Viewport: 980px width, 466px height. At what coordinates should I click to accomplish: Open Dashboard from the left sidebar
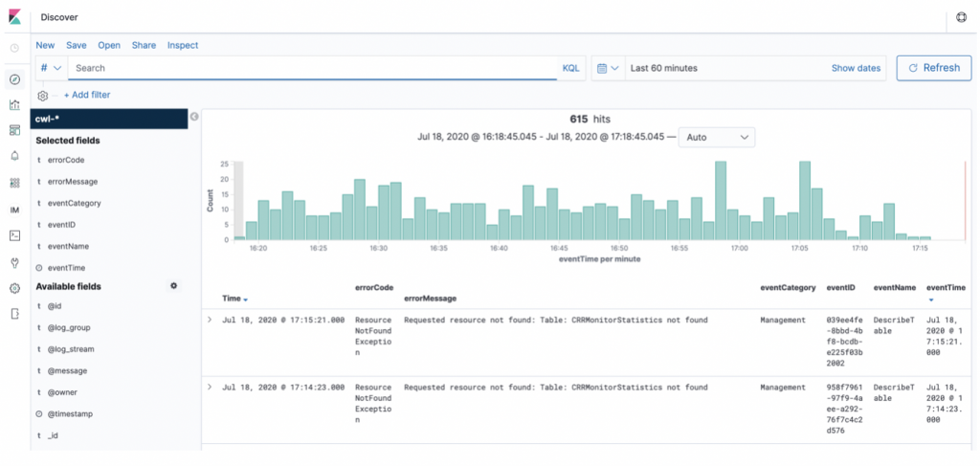click(14, 130)
